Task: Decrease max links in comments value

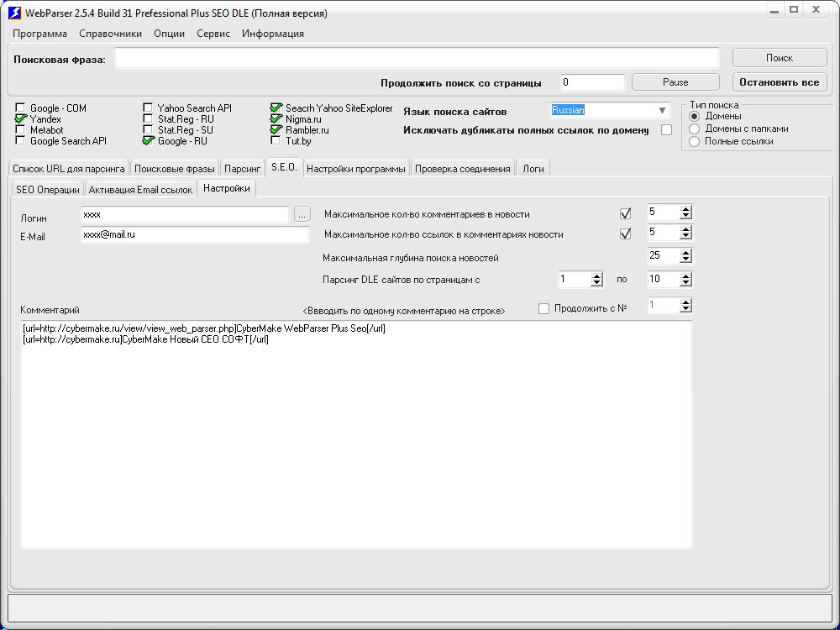Action: pyautogui.click(x=685, y=236)
